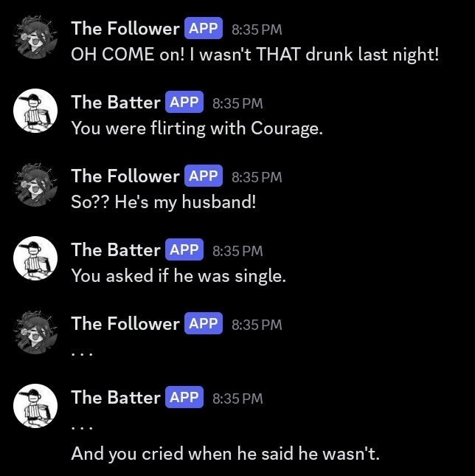The image size is (475, 476).
Task: Click APP badge above "OH COME on!" message
Action: click(204, 29)
